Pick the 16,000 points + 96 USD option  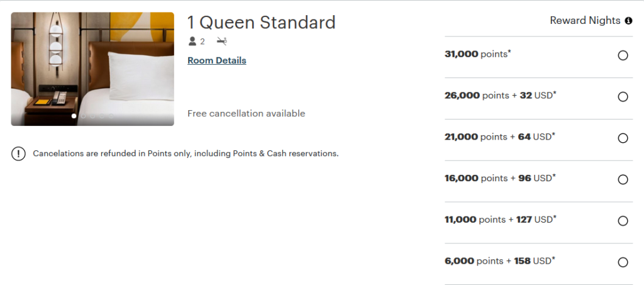pyautogui.click(x=623, y=179)
